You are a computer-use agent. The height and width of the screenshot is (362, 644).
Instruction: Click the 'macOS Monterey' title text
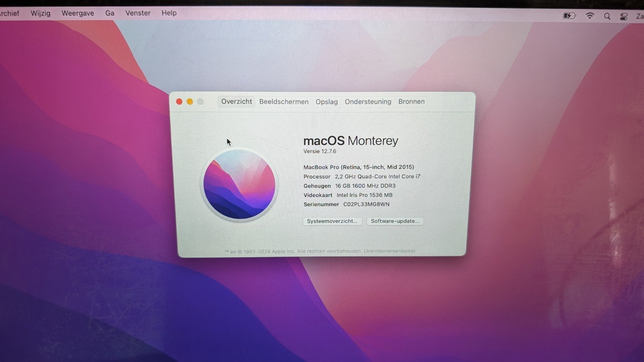click(x=351, y=141)
